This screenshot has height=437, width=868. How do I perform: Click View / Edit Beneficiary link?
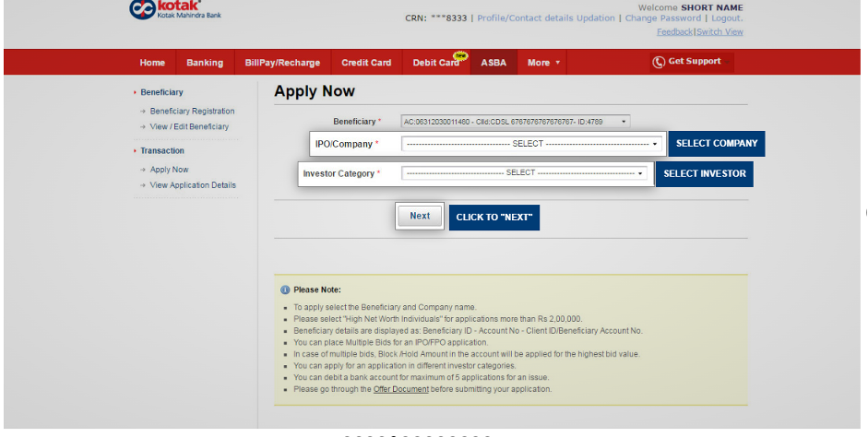(x=189, y=127)
